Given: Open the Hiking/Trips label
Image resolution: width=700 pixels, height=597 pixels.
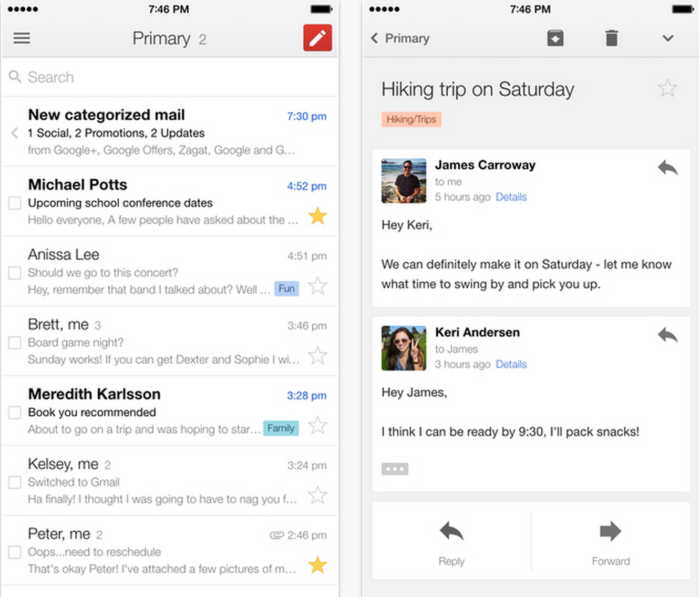Looking at the screenshot, I should pos(411,119).
